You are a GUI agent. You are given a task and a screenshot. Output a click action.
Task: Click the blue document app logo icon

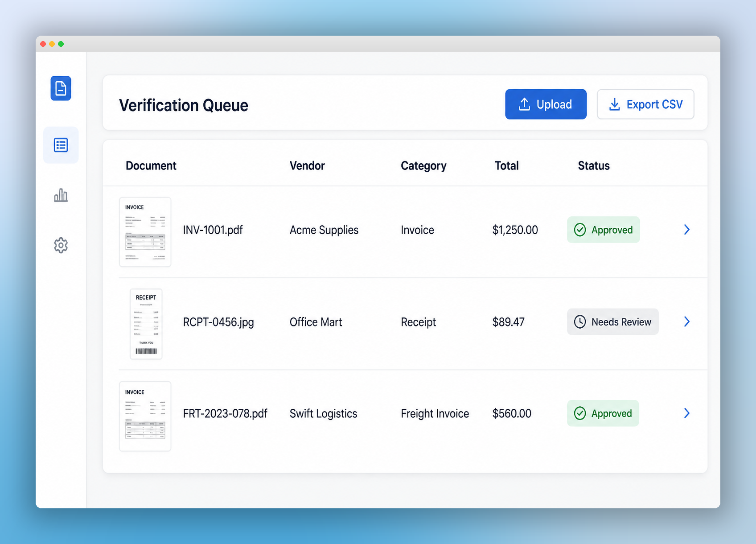coord(61,88)
